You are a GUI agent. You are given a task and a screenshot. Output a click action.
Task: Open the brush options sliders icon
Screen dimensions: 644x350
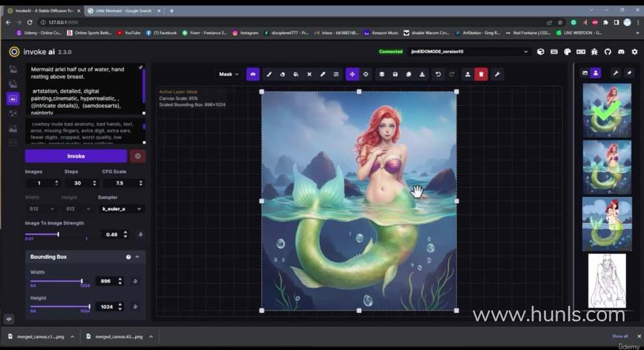point(336,74)
